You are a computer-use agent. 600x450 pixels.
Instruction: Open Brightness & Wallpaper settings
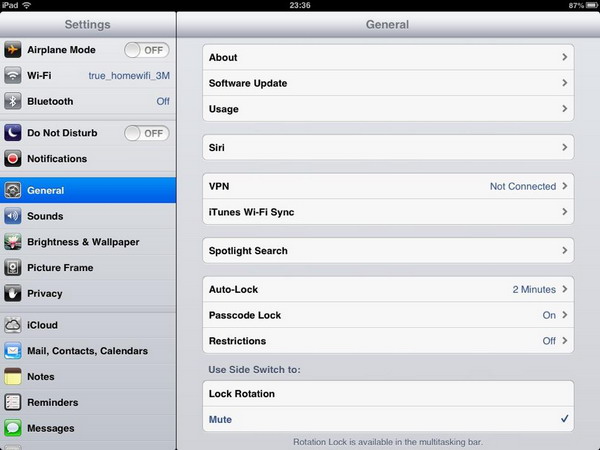coord(88,242)
